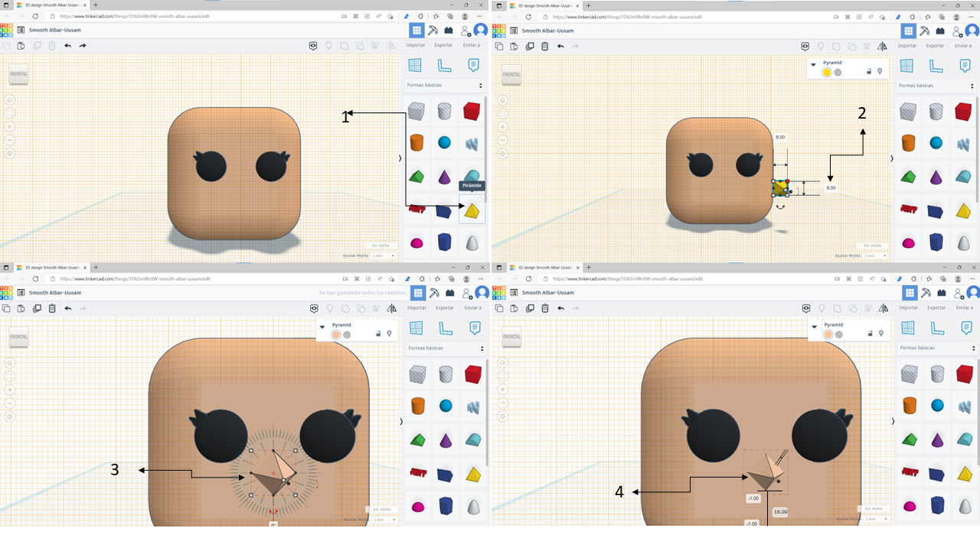The height and width of the screenshot is (551, 980).
Task: Switch to Bricks view in bottom-left window
Action: click(449, 292)
